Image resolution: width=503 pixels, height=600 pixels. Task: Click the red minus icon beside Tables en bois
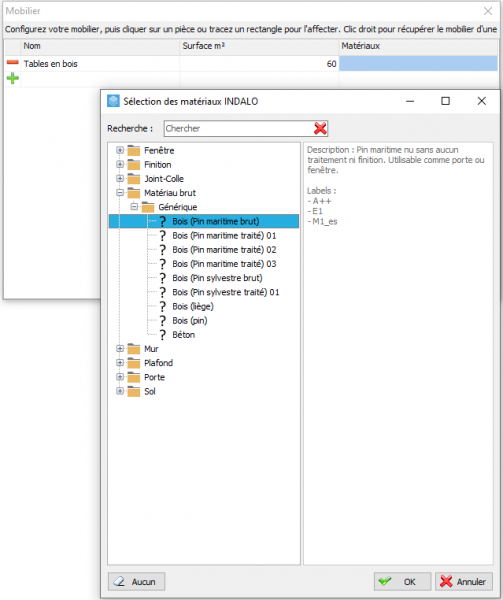click(x=13, y=63)
